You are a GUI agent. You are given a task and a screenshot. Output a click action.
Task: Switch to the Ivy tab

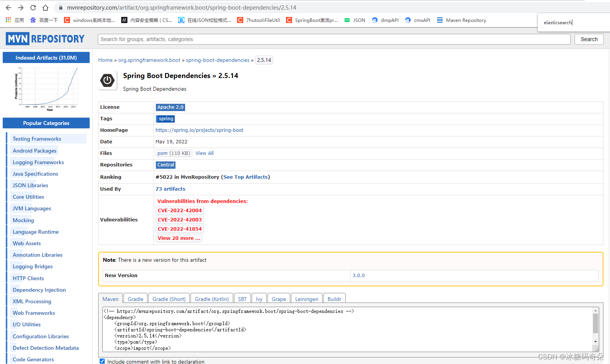click(259, 299)
